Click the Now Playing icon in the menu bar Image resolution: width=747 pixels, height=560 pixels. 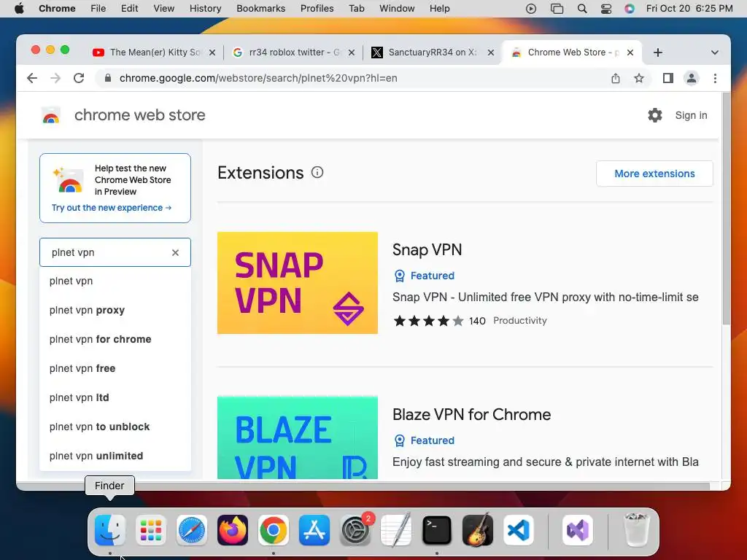(531, 9)
